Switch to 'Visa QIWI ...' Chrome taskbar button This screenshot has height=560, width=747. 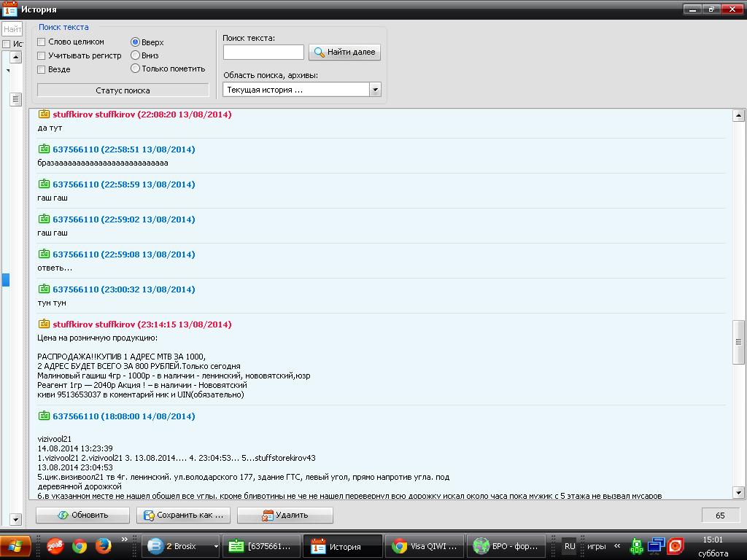(424, 546)
